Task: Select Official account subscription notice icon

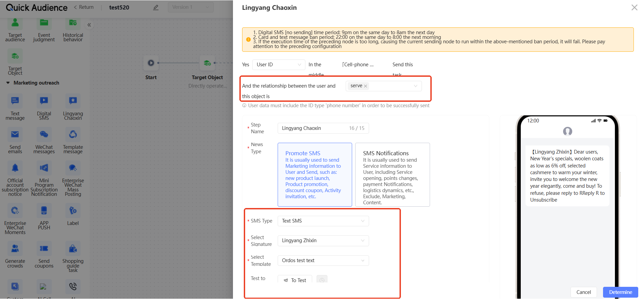Action: tap(15, 168)
